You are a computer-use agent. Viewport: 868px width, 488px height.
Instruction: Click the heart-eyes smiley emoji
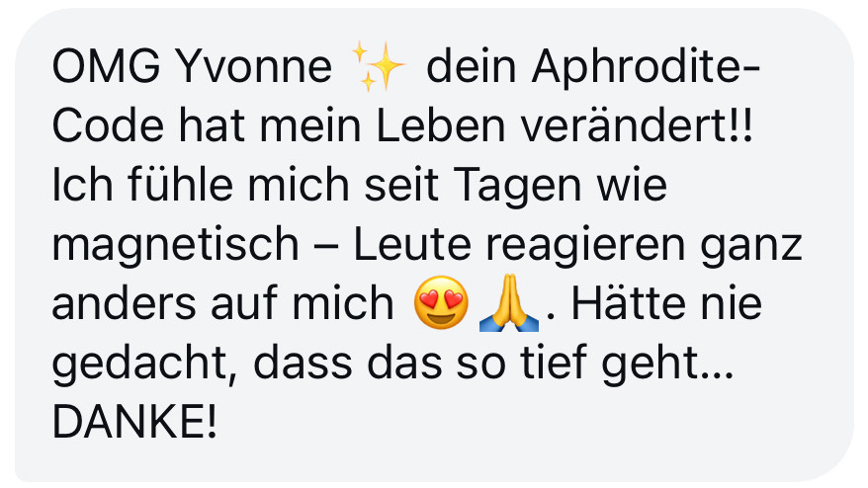pyautogui.click(x=441, y=302)
